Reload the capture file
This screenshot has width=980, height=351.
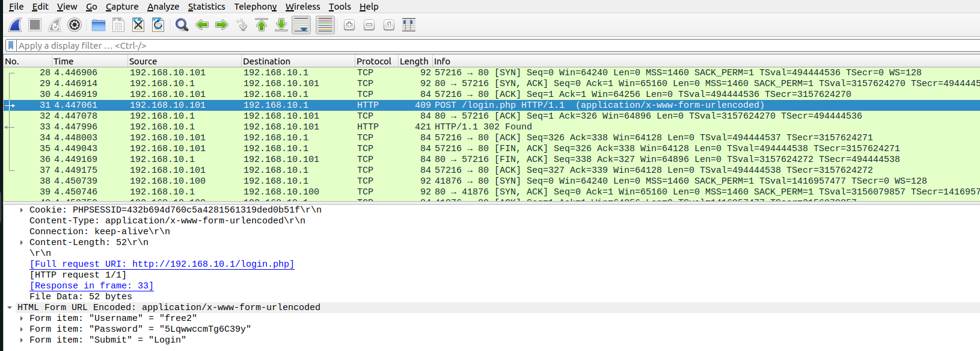pos(158,25)
